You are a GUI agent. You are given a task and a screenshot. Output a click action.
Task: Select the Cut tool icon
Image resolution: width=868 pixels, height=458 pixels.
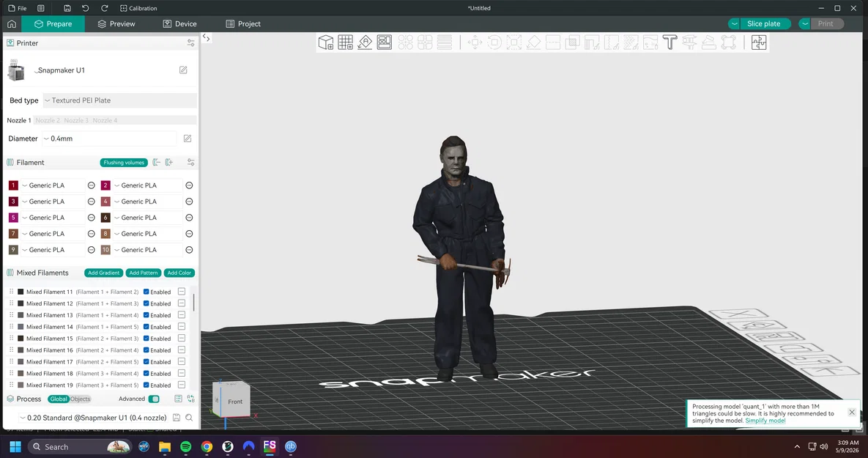[553, 43]
